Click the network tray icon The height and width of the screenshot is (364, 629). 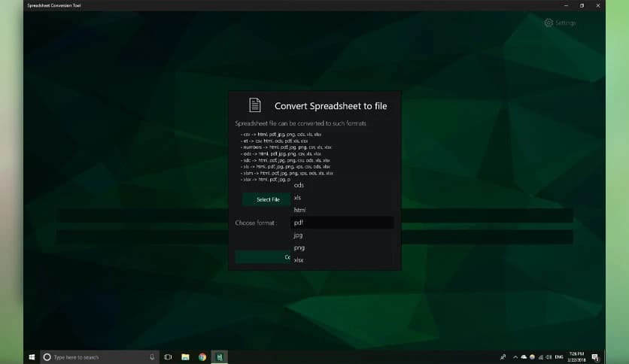(x=541, y=356)
